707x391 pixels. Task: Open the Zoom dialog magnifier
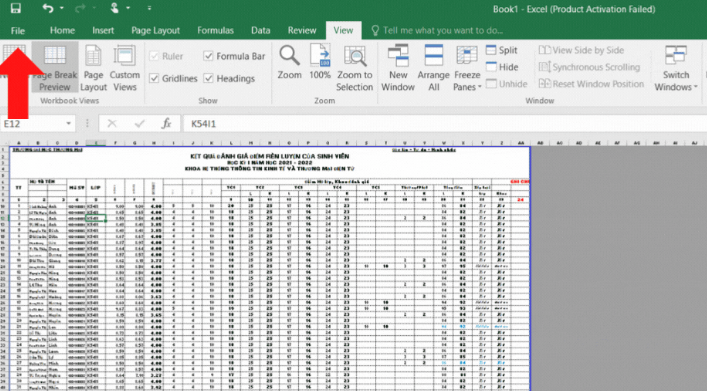(x=289, y=63)
